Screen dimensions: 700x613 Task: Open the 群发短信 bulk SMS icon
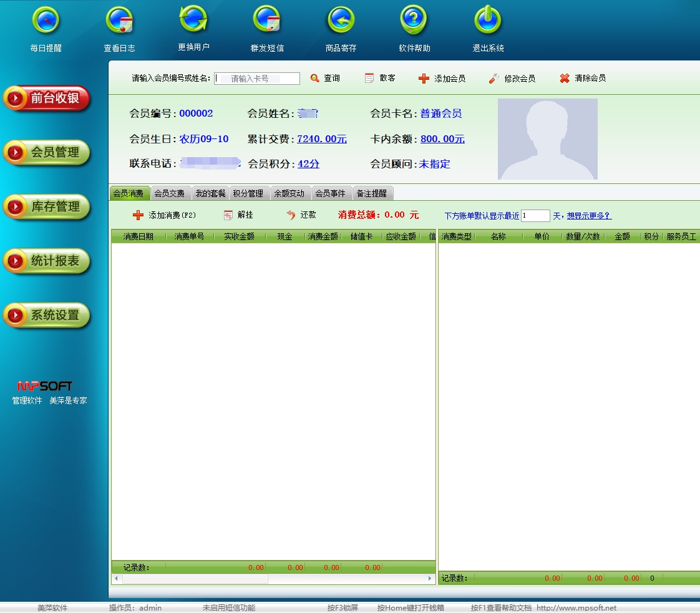click(267, 22)
